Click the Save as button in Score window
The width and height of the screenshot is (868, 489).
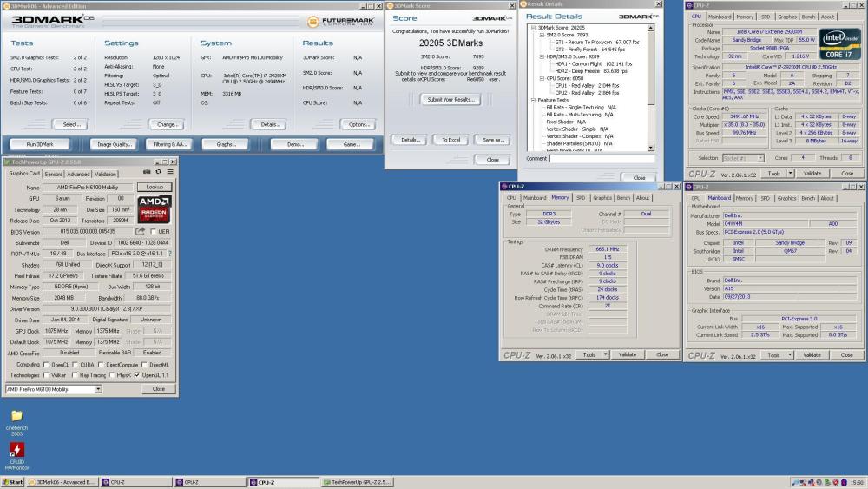(493, 140)
